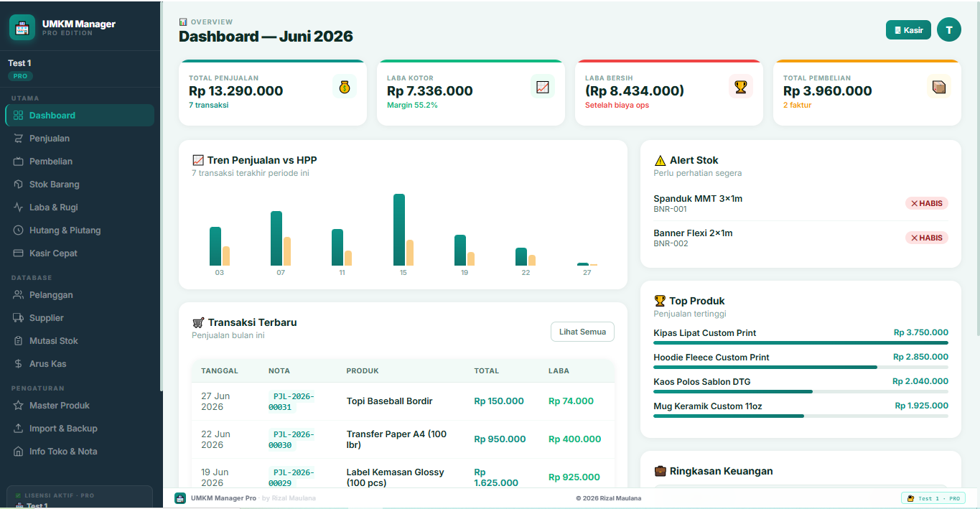Click total Rp 150.000

click(499, 401)
